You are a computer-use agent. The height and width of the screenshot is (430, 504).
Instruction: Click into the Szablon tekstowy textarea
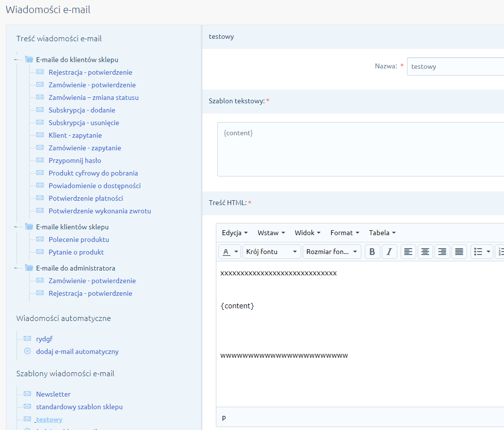pyautogui.click(x=360, y=149)
